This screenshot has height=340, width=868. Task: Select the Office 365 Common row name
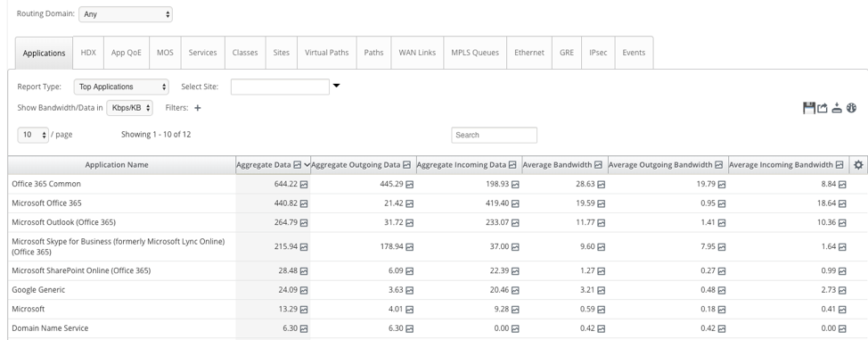(x=46, y=184)
